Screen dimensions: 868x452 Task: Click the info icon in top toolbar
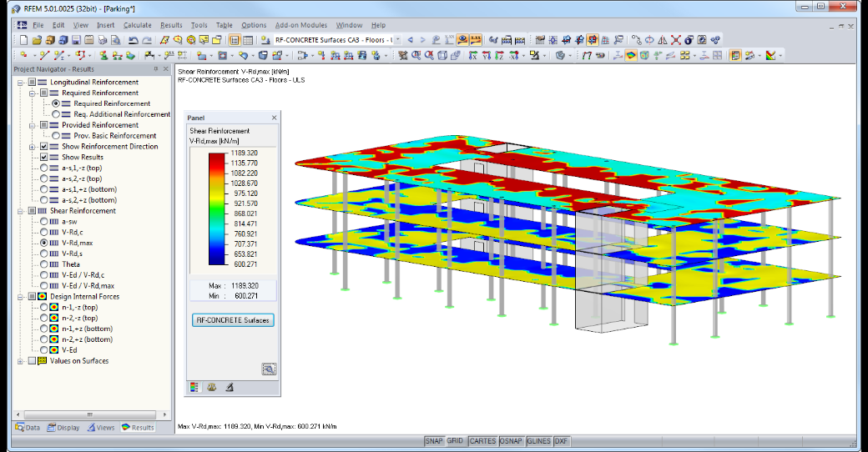point(688,40)
